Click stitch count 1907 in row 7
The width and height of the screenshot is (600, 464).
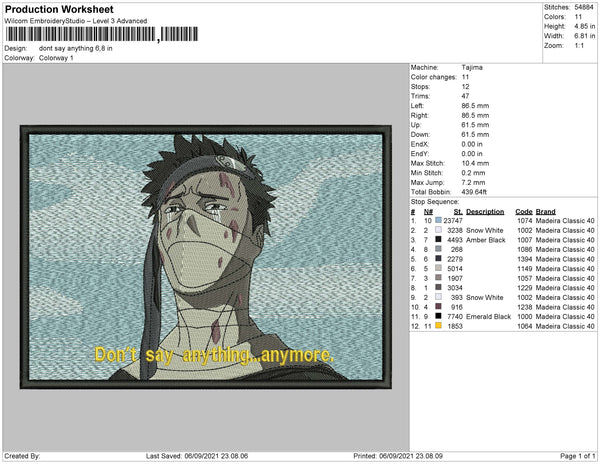pyautogui.click(x=455, y=278)
